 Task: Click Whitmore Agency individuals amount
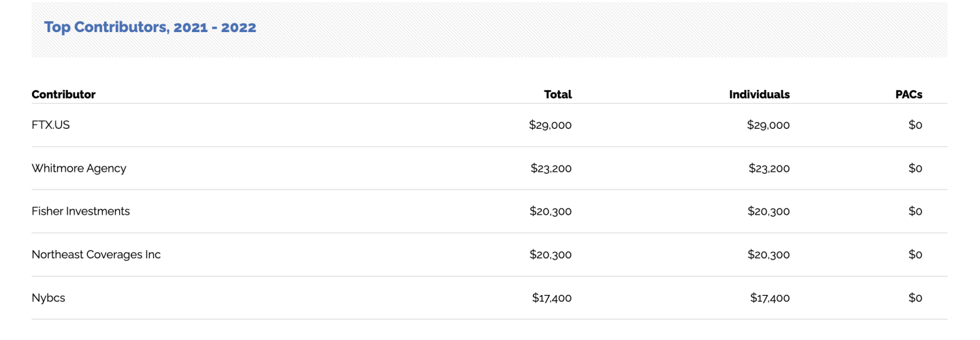pyautogui.click(x=768, y=168)
